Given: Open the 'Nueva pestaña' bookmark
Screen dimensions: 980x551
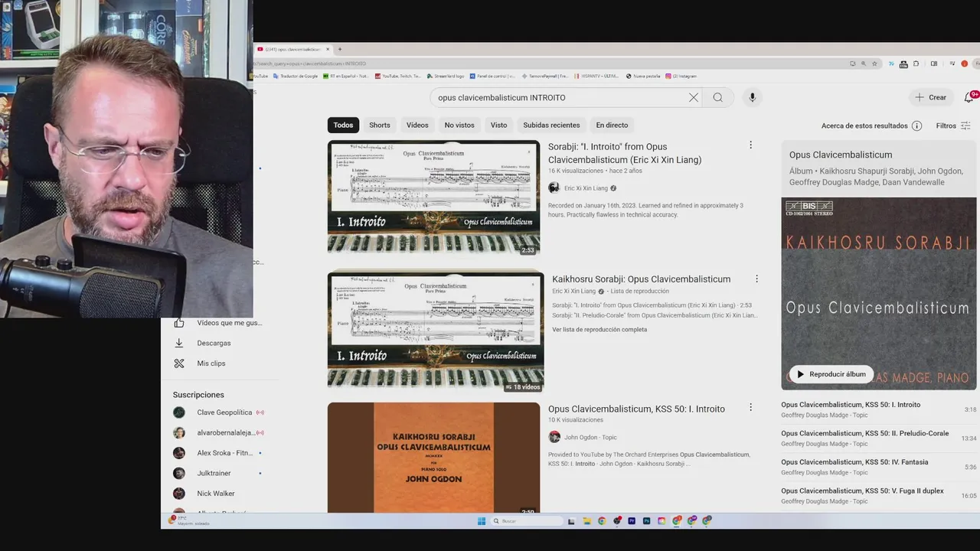Looking at the screenshot, I should click(x=643, y=76).
